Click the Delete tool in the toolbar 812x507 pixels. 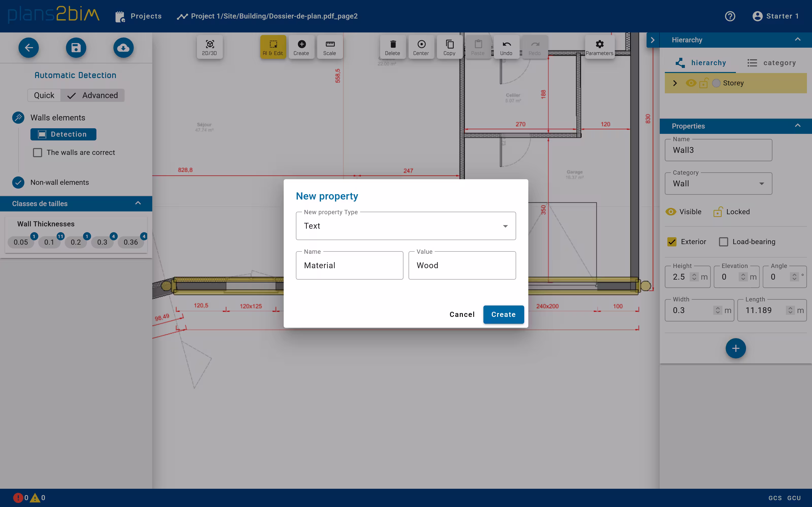(392, 47)
